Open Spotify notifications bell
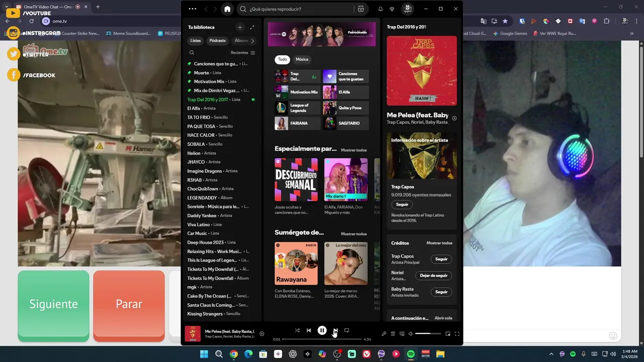 pyautogui.click(x=380, y=9)
